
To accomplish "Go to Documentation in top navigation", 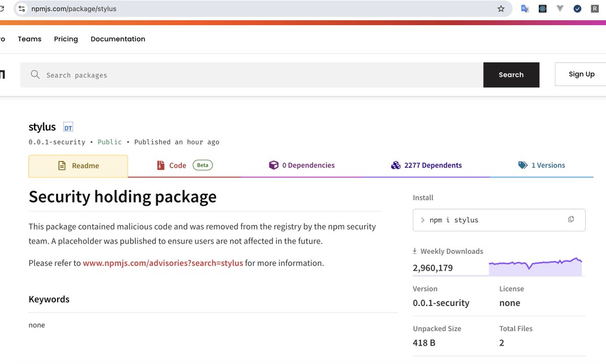I will pyautogui.click(x=118, y=39).
